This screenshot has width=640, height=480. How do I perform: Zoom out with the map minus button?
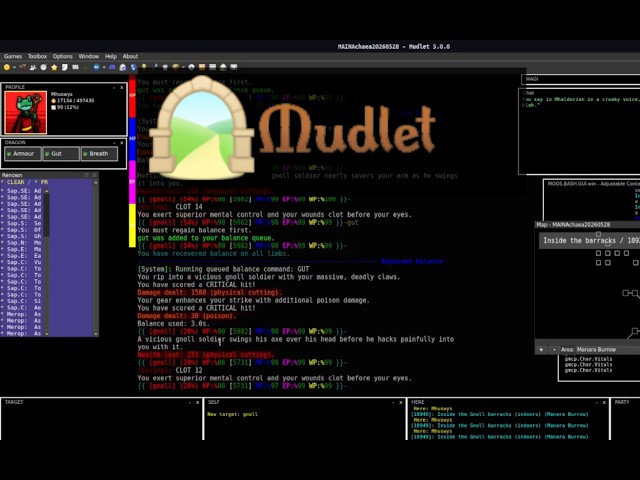click(x=554, y=350)
